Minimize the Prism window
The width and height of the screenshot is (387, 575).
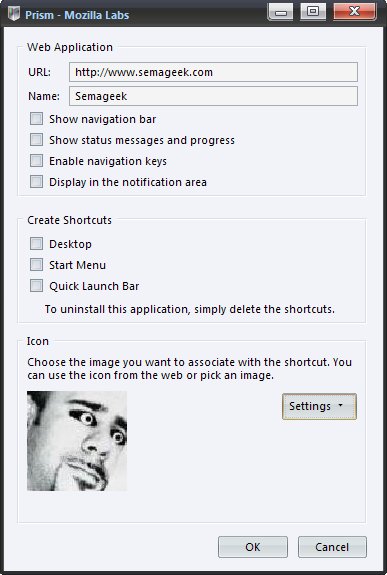click(x=281, y=11)
